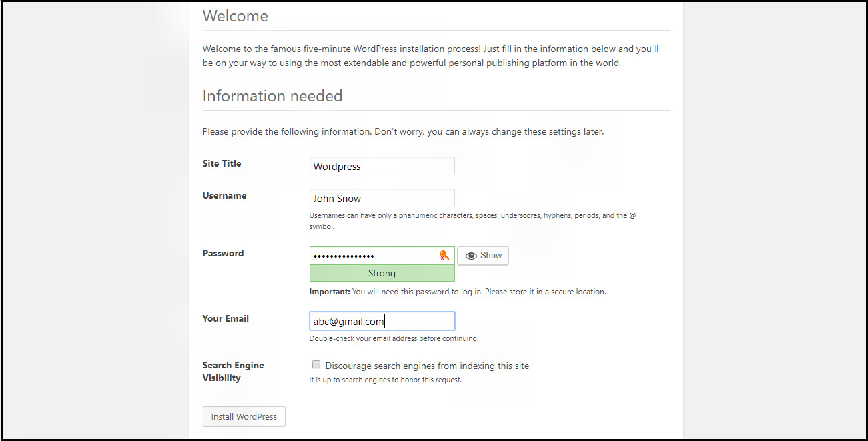Click the Install WordPress button
Viewport: 868px width, 441px height.
(244, 416)
